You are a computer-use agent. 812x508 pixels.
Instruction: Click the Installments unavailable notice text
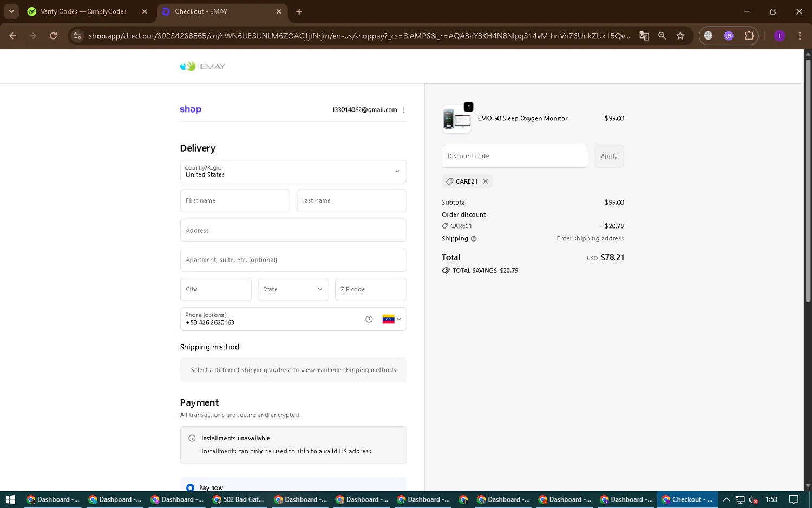coord(235,438)
